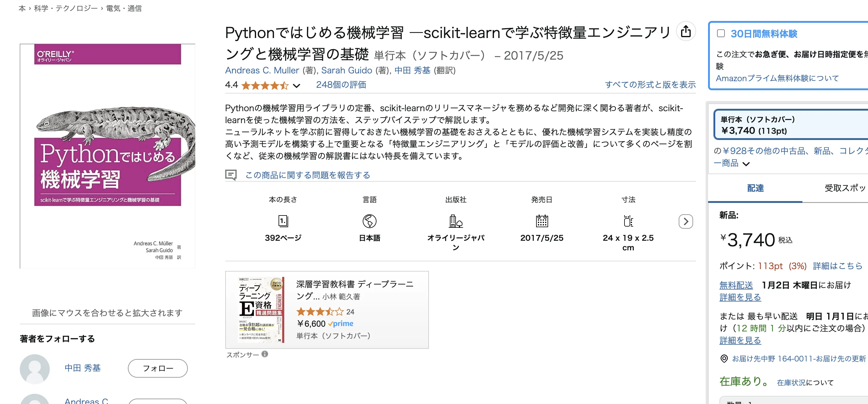Click the フォロー button for 中田 秀基
Screen dimensions: 868x404
[157, 368]
